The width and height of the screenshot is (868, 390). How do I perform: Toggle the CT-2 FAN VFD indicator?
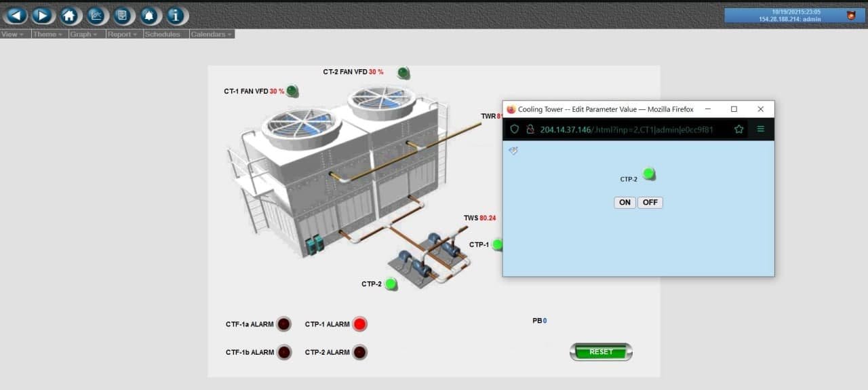pyautogui.click(x=403, y=73)
